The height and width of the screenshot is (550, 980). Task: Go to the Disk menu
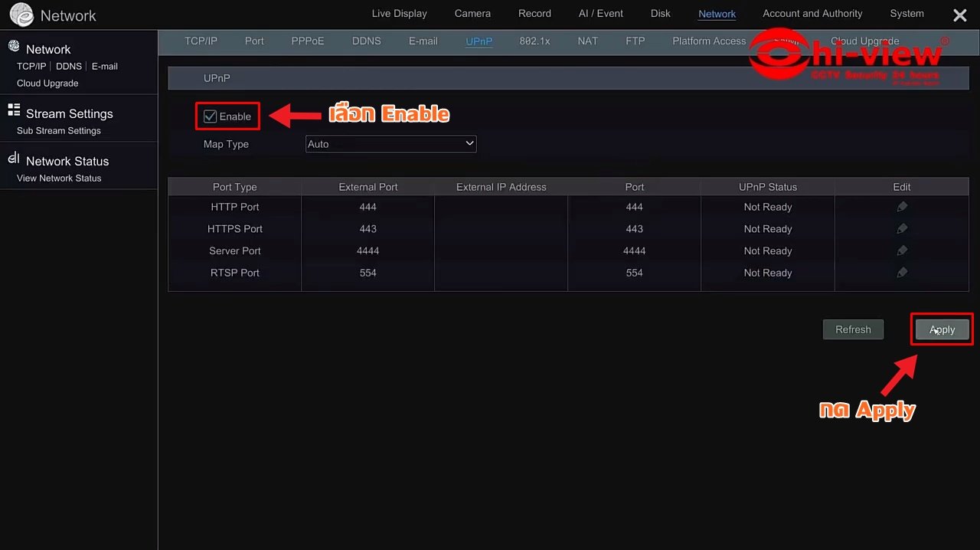click(x=660, y=14)
